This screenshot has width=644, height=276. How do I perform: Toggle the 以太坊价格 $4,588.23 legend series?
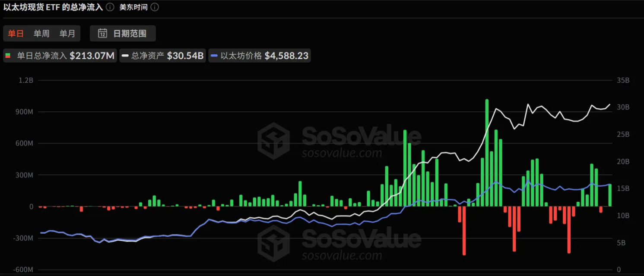tap(259, 56)
